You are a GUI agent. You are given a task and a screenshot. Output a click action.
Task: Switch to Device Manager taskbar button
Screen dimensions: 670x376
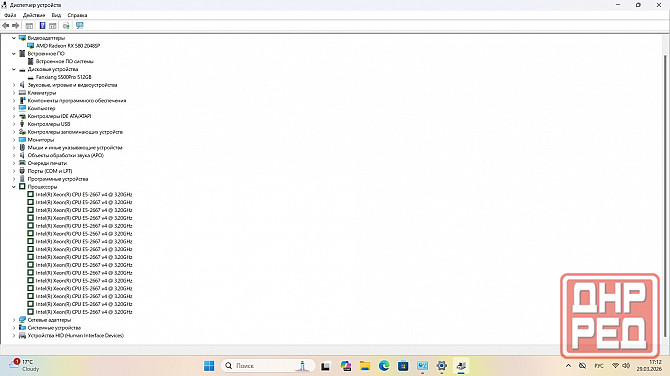coord(461,366)
